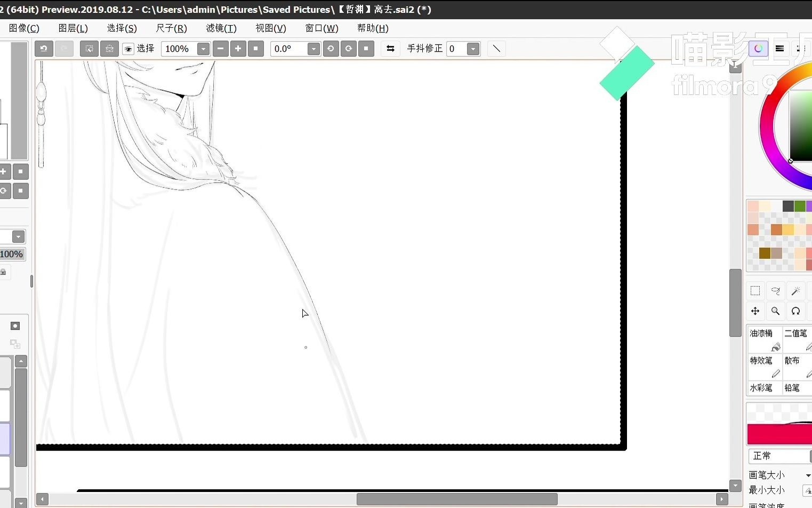This screenshot has width=812, height=508.
Task: Click the navigator zoom-in plus button
Action: [3, 172]
